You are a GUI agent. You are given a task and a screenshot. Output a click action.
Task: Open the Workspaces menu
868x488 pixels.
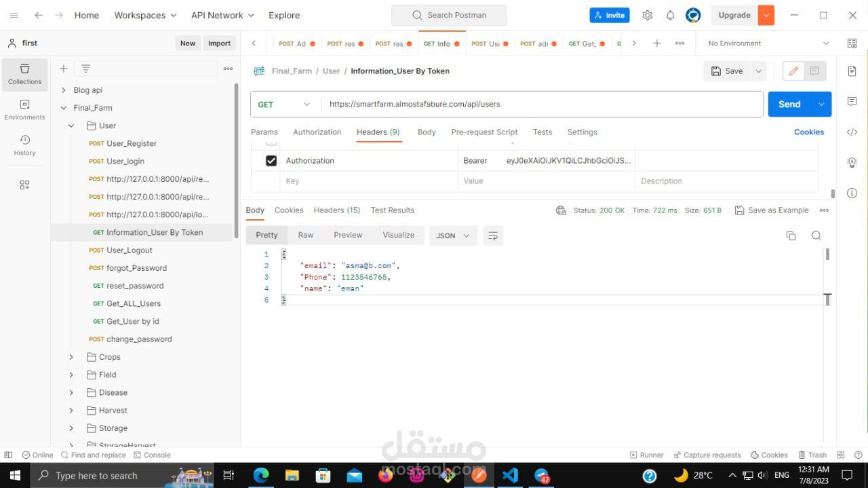(145, 15)
